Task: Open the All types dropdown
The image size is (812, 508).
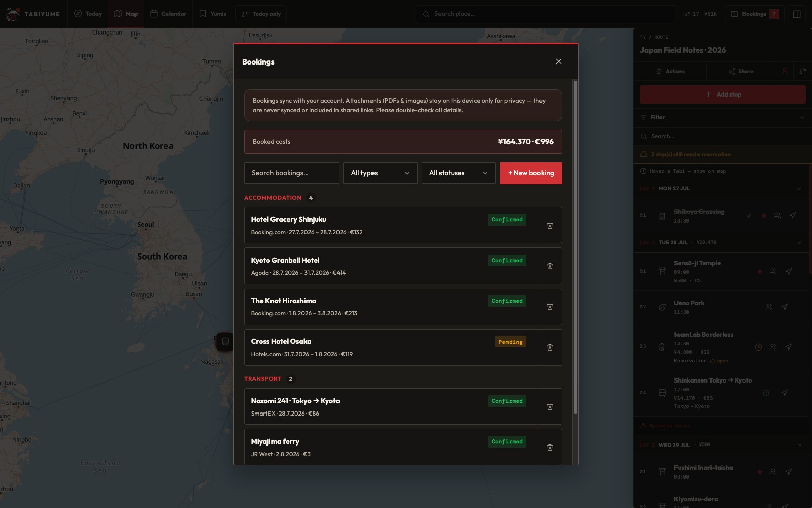Action: [x=380, y=173]
